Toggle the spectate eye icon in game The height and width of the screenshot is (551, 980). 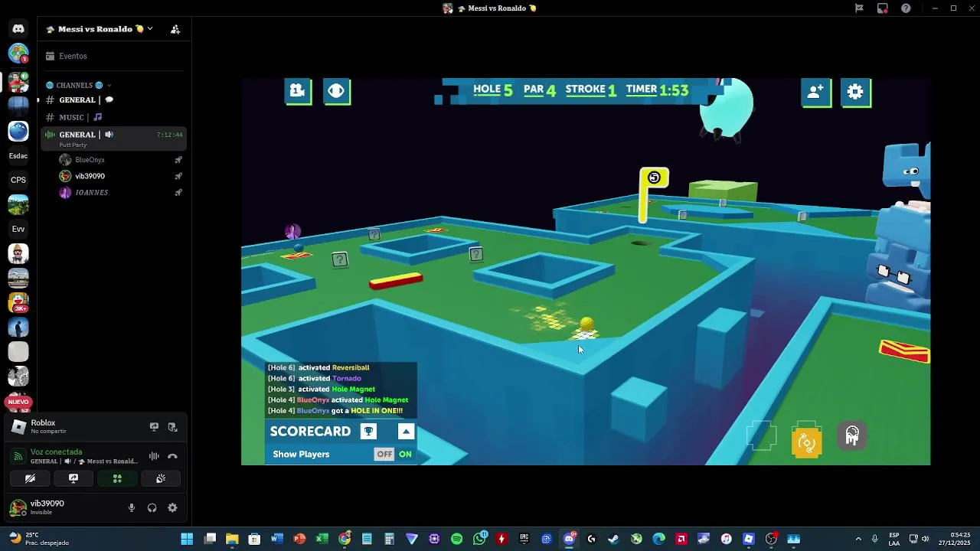[x=336, y=91]
